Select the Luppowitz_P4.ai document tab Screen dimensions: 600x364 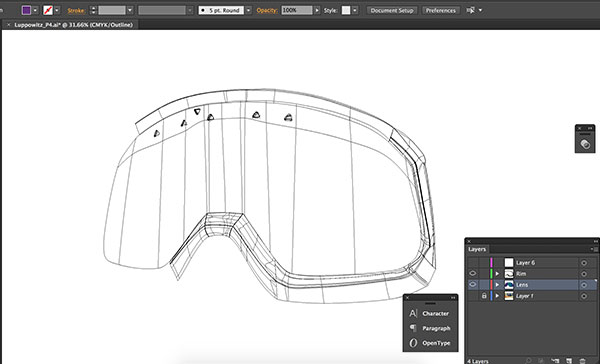click(x=73, y=25)
